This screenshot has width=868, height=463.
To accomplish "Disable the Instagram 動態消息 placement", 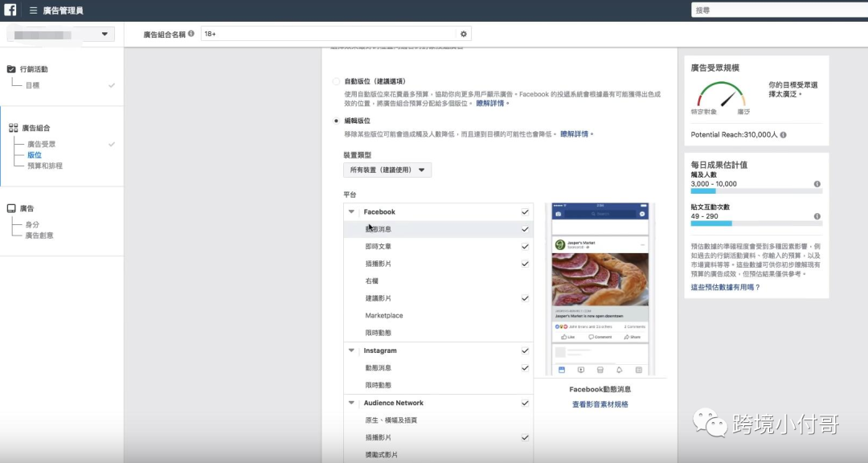I will 525,367.
